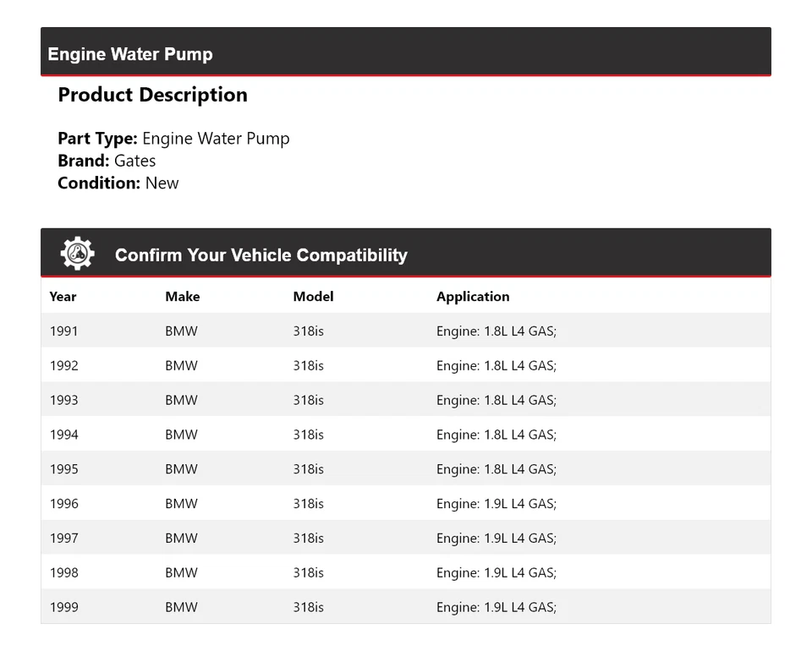
Task: Click the Engine Water Pump header
Action: click(x=130, y=54)
